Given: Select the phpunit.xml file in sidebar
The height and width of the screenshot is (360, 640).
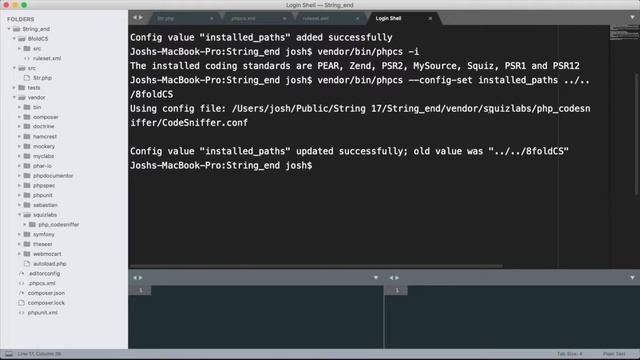Looking at the screenshot, I should click(42, 313).
